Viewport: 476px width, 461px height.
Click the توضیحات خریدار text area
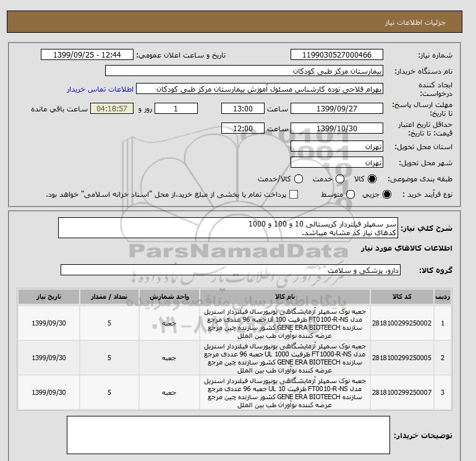(228, 435)
